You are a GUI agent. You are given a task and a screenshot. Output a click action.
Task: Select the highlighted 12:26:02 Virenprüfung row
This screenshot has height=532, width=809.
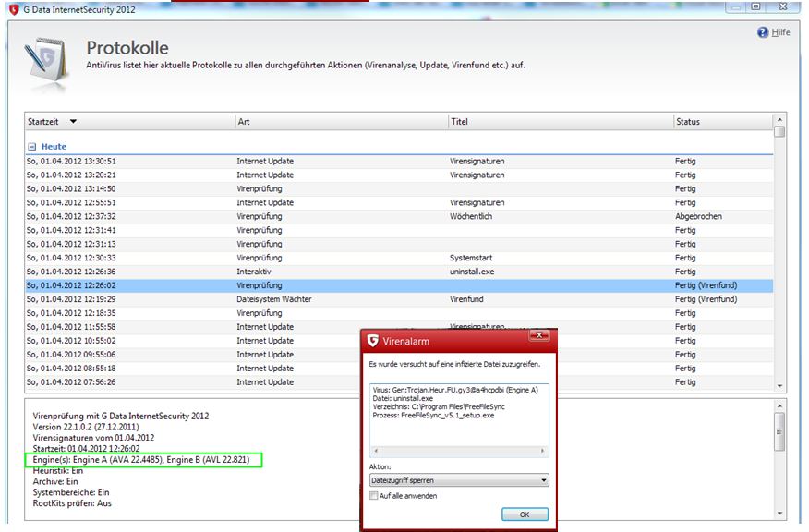click(399, 285)
